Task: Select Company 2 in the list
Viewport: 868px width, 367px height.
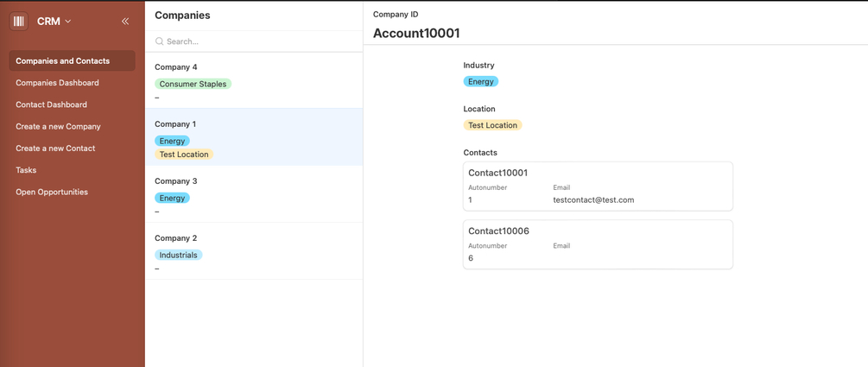Action: pos(176,238)
